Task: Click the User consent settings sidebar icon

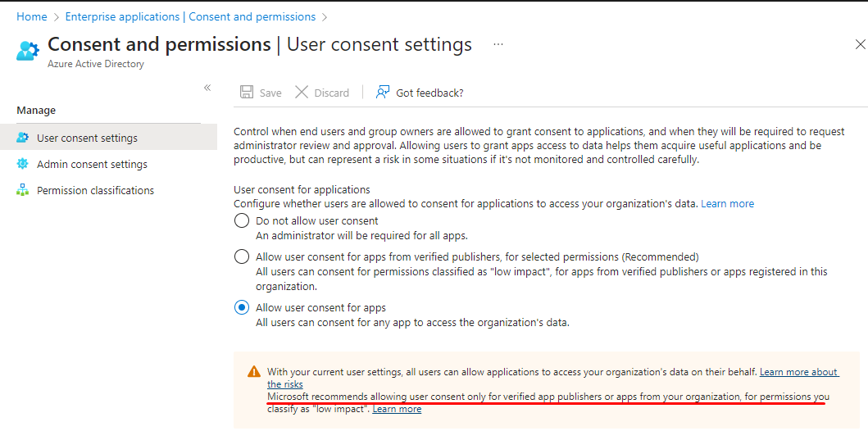Action: click(x=23, y=138)
